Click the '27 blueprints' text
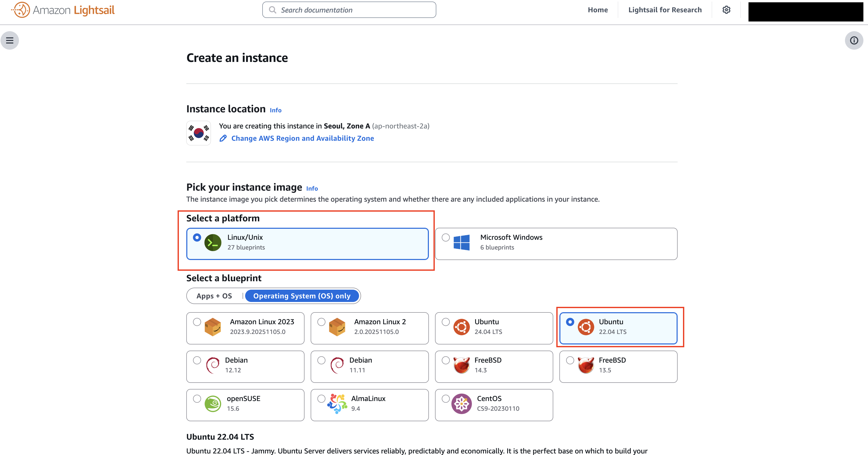Screen dimensions: 868x455 pyautogui.click(x=246, y=247)
